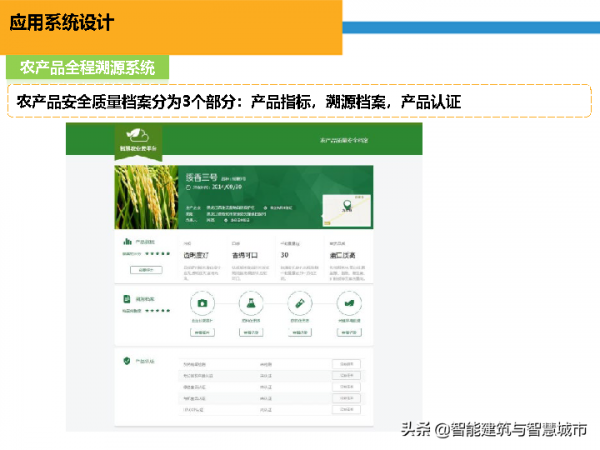Open the header link beside the logo banner
The width and height of the screenshot is (600, 450).
(344, 140)
